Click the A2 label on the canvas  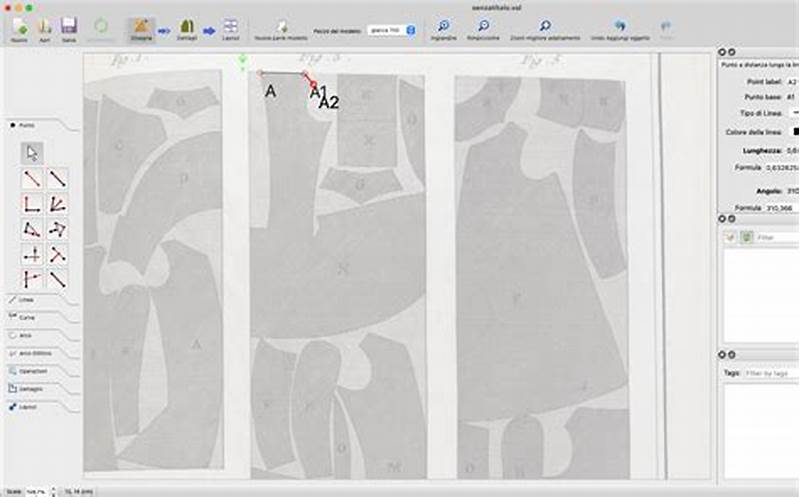[329, 103]
